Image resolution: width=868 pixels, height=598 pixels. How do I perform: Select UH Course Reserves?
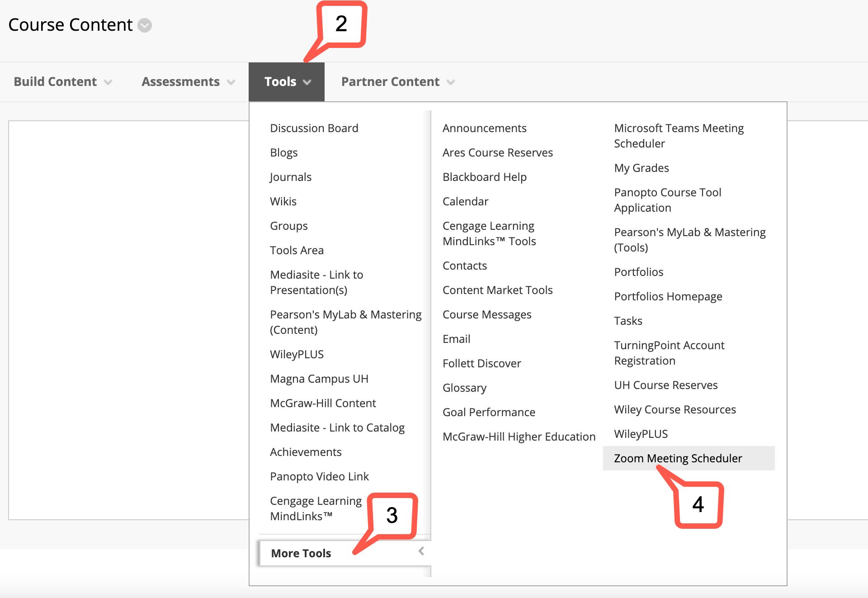pos(666,385)
